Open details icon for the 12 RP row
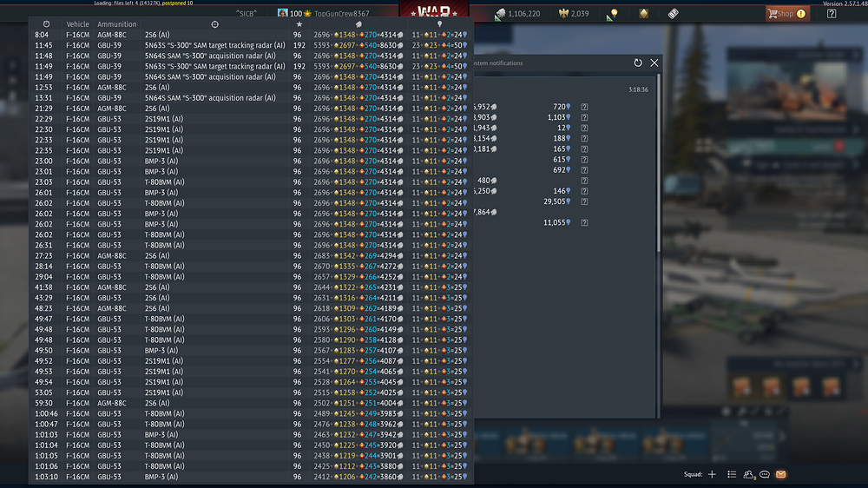 pos(584,128)
